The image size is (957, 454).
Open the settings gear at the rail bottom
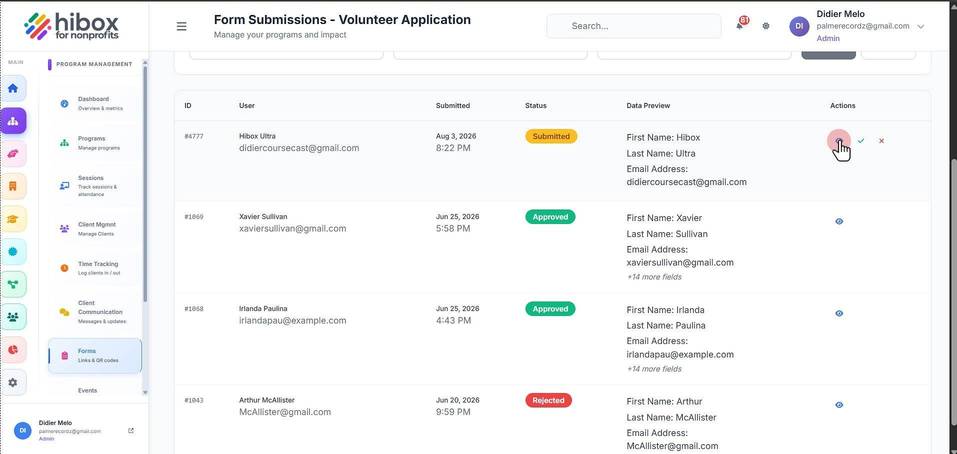13,383
